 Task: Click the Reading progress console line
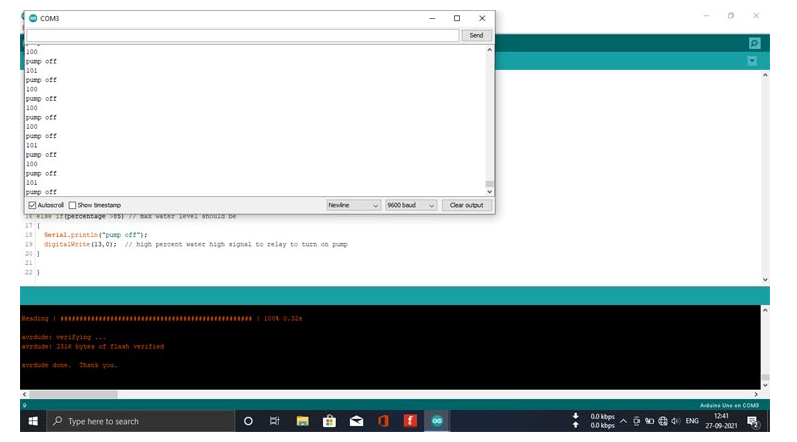click(162, 319)
